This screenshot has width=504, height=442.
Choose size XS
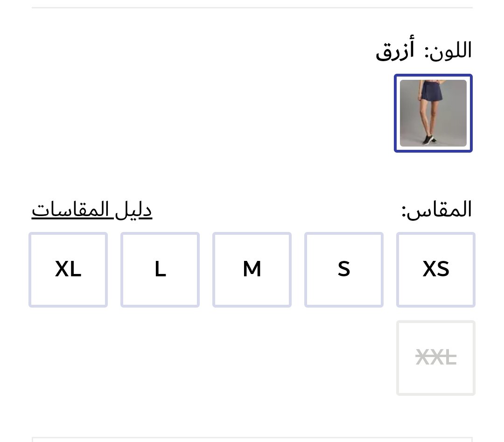[436, 270]
